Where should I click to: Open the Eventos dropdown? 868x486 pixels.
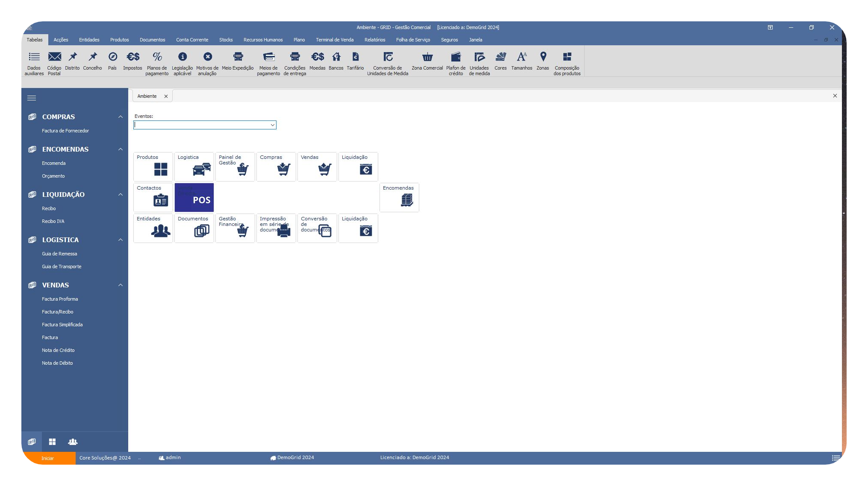(272, 125)
